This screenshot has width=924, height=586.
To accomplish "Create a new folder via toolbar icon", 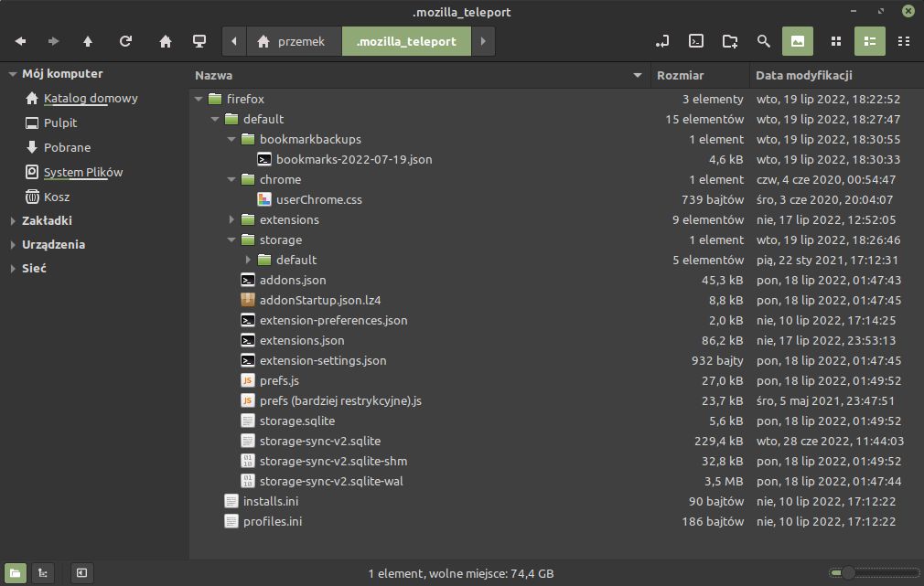I will 730,41.
